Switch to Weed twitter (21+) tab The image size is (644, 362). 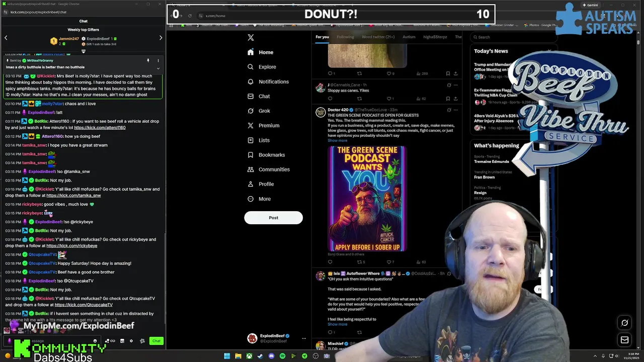tap(378, 37)
